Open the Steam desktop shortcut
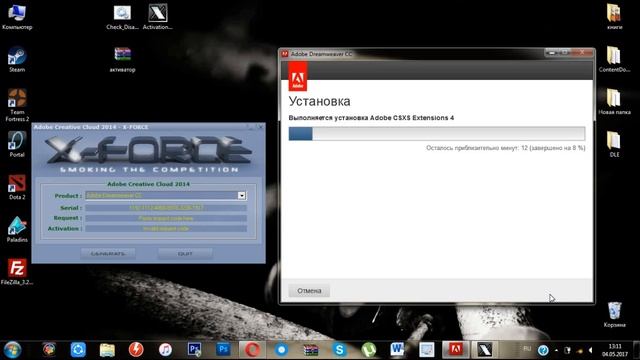The height and width of the screenshot is (360, 640). click(x=17, y=60)
